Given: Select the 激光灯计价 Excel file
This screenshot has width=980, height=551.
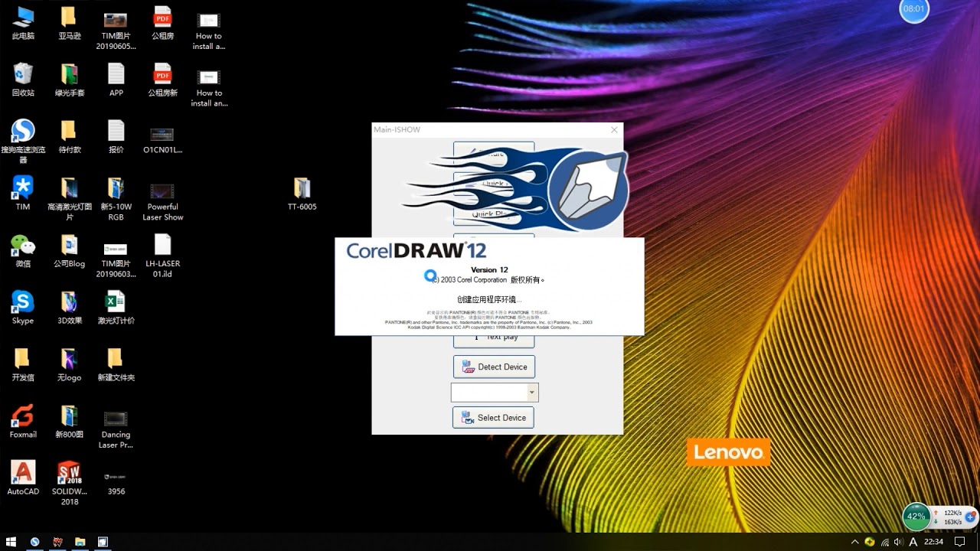Looking at the screenshot, I should [x=116, y=308].
